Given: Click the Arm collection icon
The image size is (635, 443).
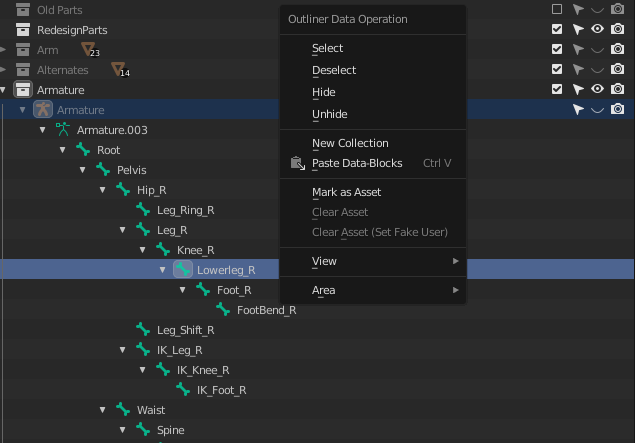Looking at the screenshot, I should pos(23,50).
